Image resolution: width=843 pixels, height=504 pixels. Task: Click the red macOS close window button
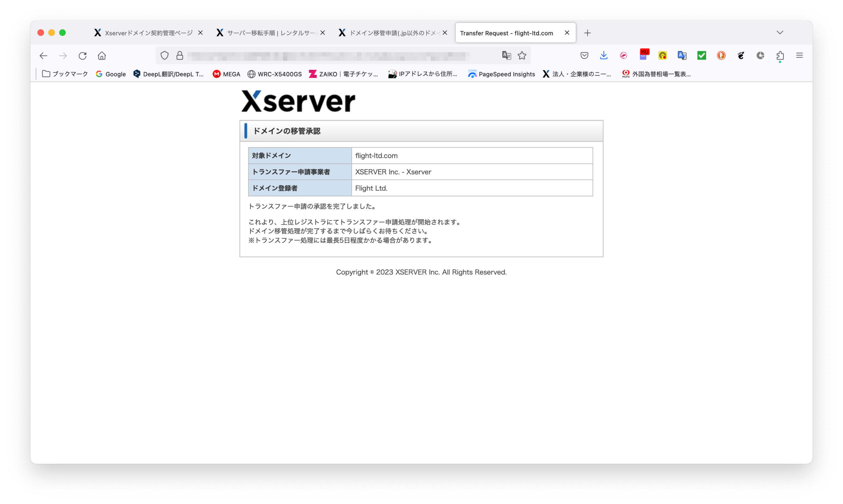pyautogui.click(x=41, y=33)
